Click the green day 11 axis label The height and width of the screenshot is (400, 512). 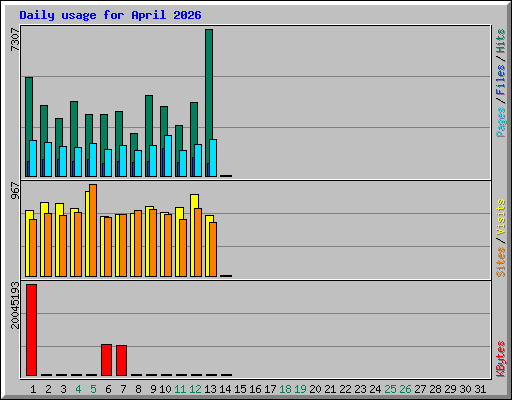point(180,389)
